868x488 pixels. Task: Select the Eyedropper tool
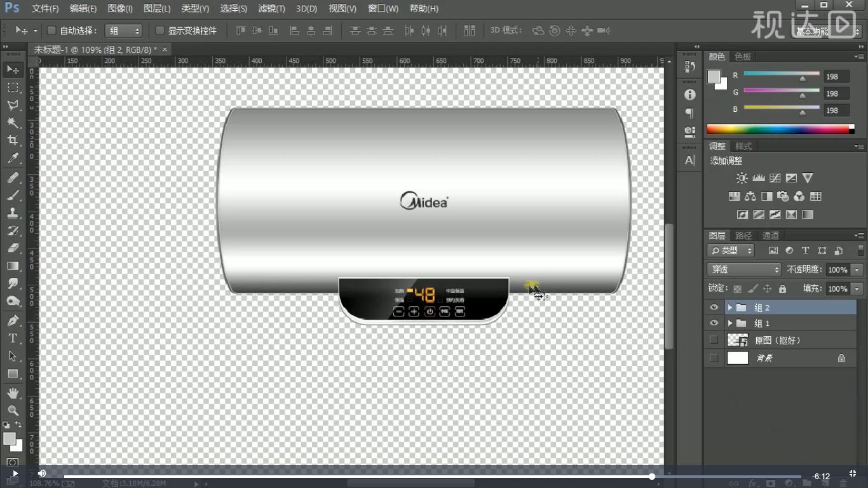(x=13, y=158)
